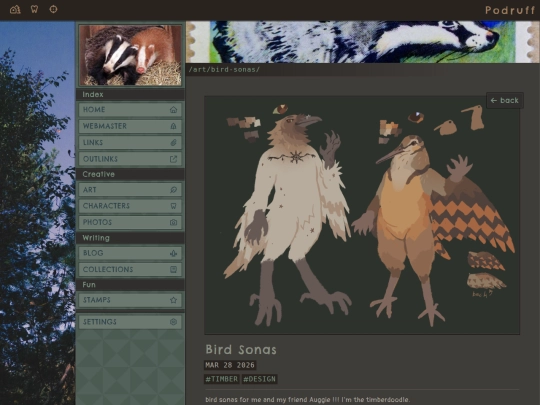Open the WEBMASTER page
The width and height of the screenshot is (540, 405).
[130, 126]
